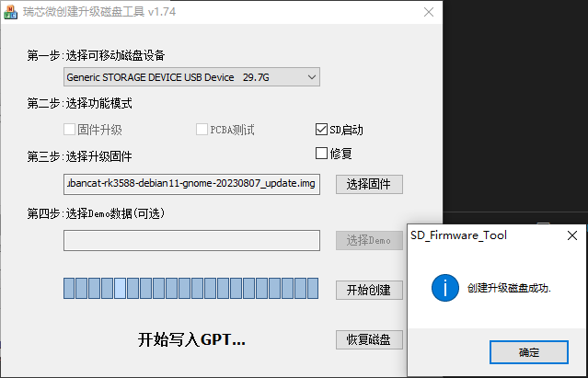Click the 恢复磁盘 button
Image resolution: width=588 pixels, height=378 pixels.
click(369, 339)
